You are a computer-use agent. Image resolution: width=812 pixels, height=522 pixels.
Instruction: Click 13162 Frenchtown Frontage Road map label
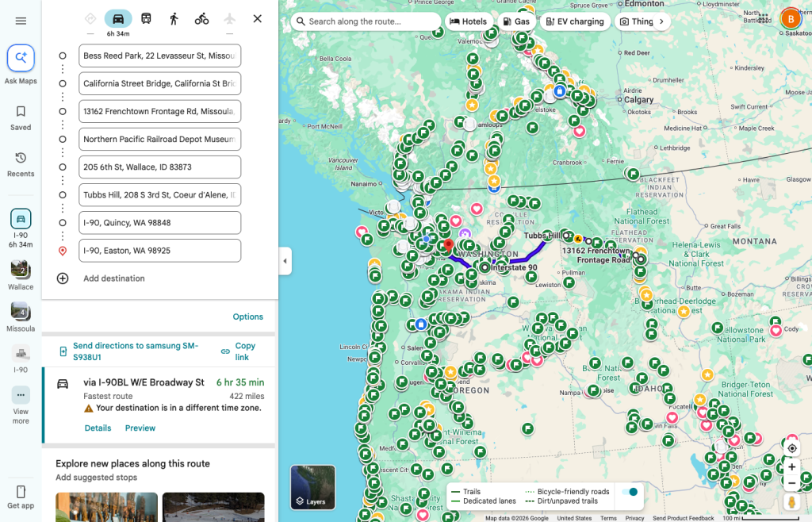(596, 255)
